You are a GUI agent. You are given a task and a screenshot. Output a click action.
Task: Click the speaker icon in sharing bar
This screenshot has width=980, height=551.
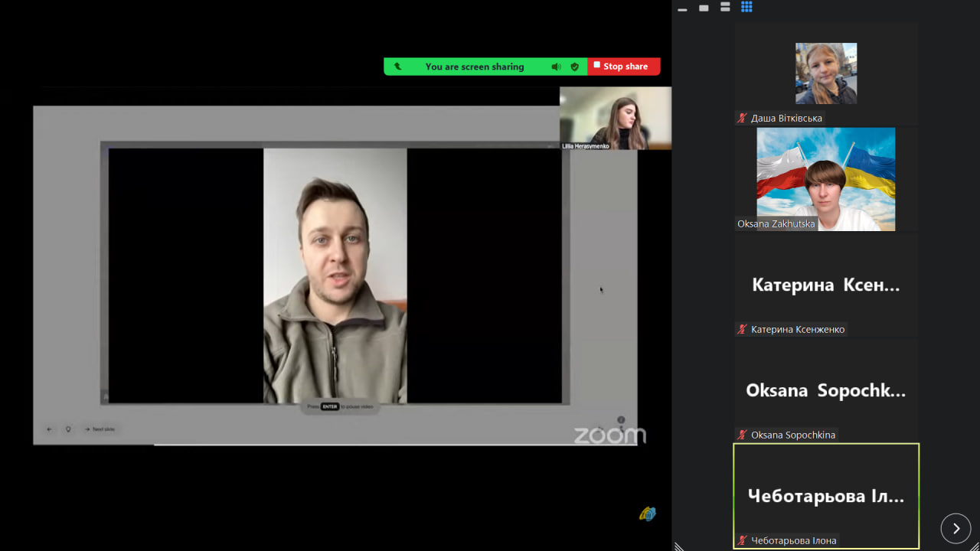pyautogui.click(x=556, y=67)
